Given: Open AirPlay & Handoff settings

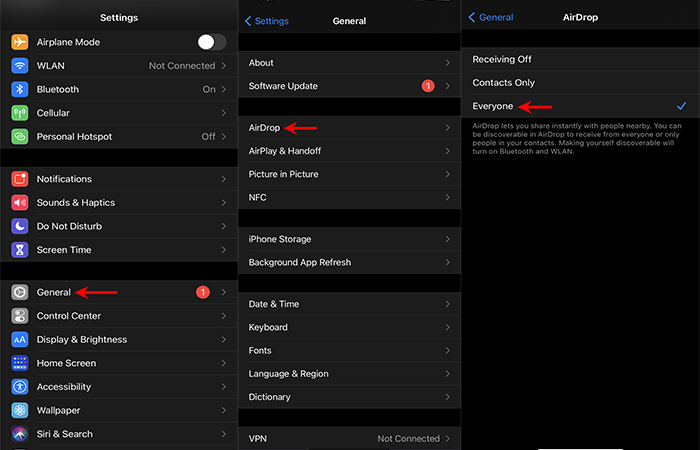Looking at the screenshot, I should tap(350, 151).
